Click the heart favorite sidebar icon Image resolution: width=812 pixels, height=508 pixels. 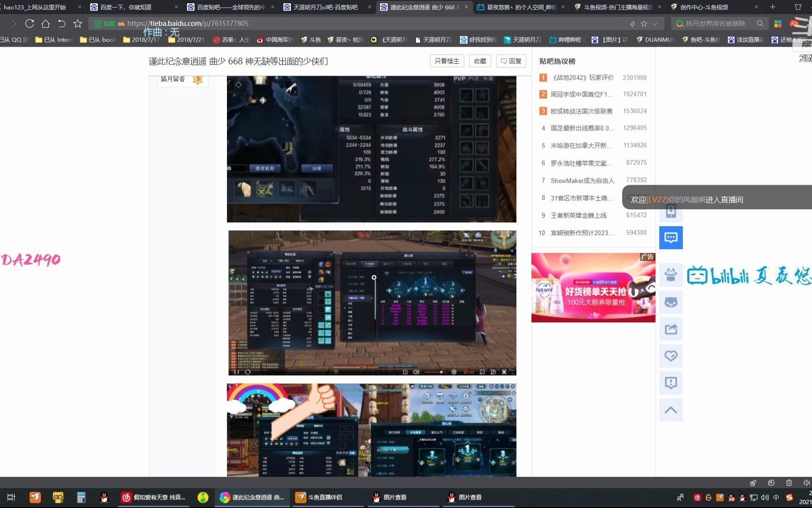[671, 356]
